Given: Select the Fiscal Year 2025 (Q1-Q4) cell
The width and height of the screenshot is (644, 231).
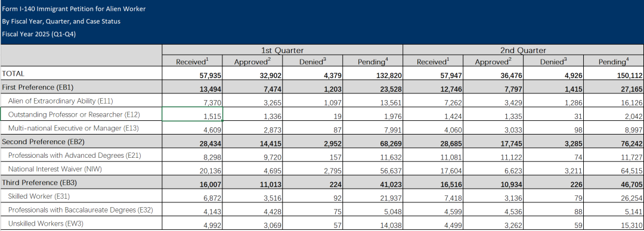Looking at the screenshot, I should [39, 34].
